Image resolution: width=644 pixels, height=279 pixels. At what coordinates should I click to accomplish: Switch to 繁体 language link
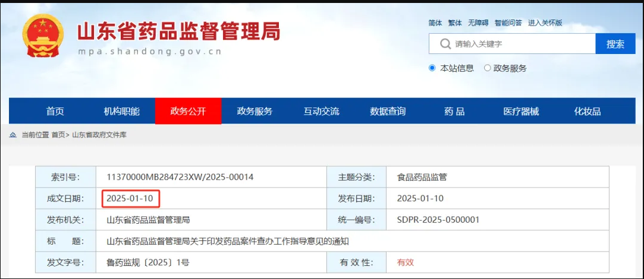[455, 23]
